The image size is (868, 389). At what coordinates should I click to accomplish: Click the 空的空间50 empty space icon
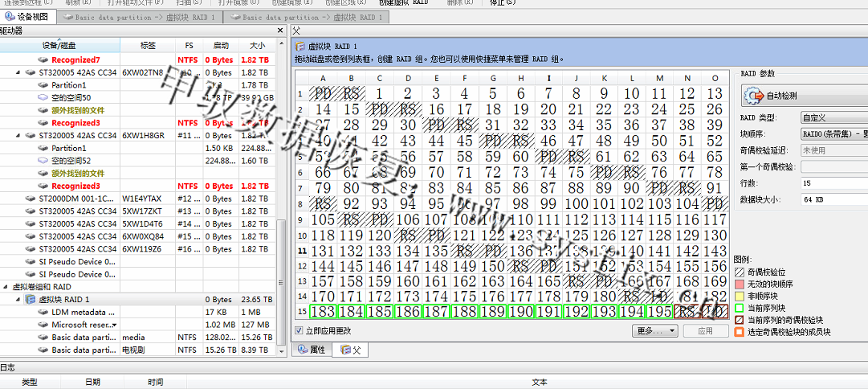click(x=43, y=98)
